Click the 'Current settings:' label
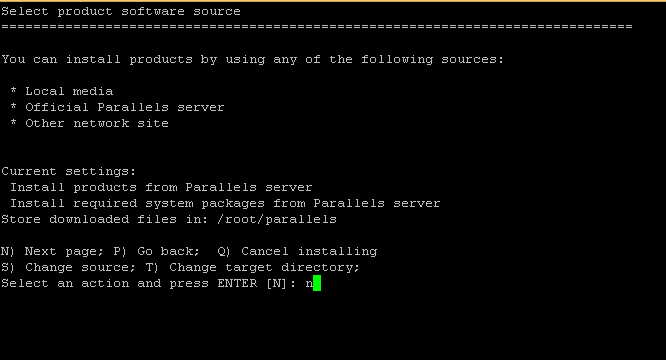 tap(68, 172)
